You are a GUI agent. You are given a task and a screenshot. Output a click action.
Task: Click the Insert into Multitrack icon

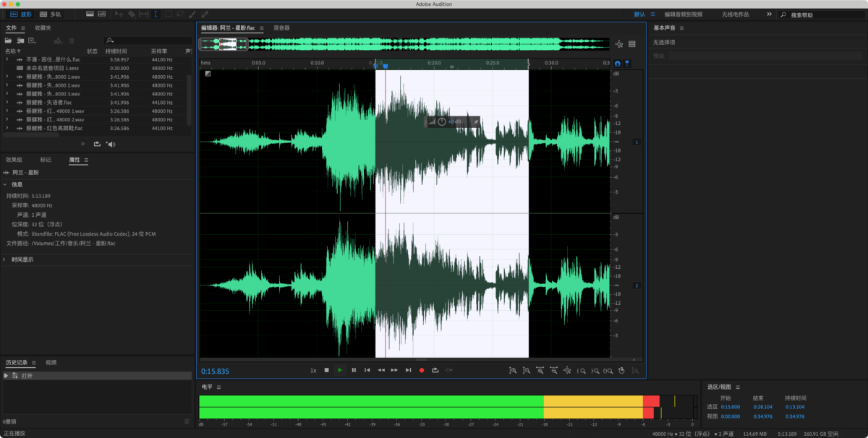click(58, 40)
